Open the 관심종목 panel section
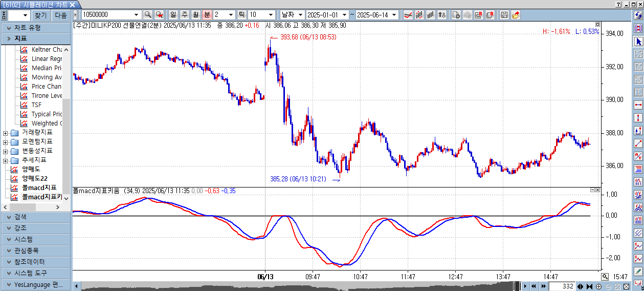644x291 pixels. 35,251
